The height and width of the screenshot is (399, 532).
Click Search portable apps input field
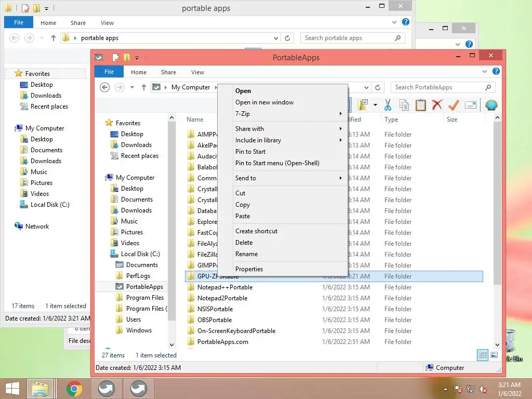(x=353, y=38)
